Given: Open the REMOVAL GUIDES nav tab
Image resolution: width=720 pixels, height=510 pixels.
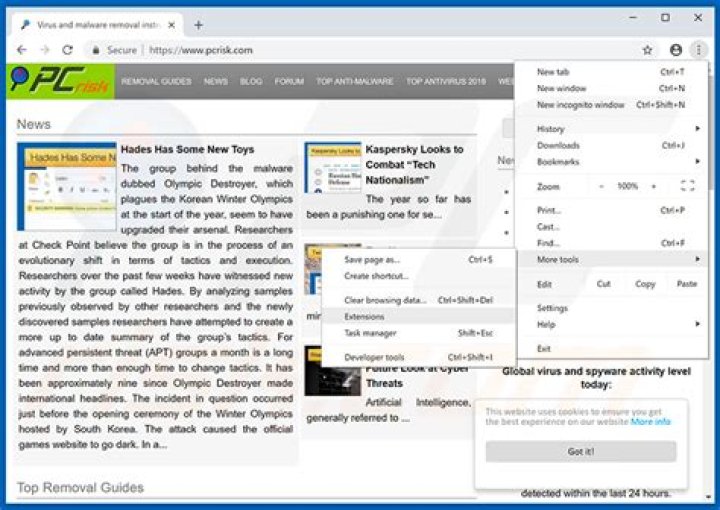Looking at the screenshot, I should (x=157, y=81).
